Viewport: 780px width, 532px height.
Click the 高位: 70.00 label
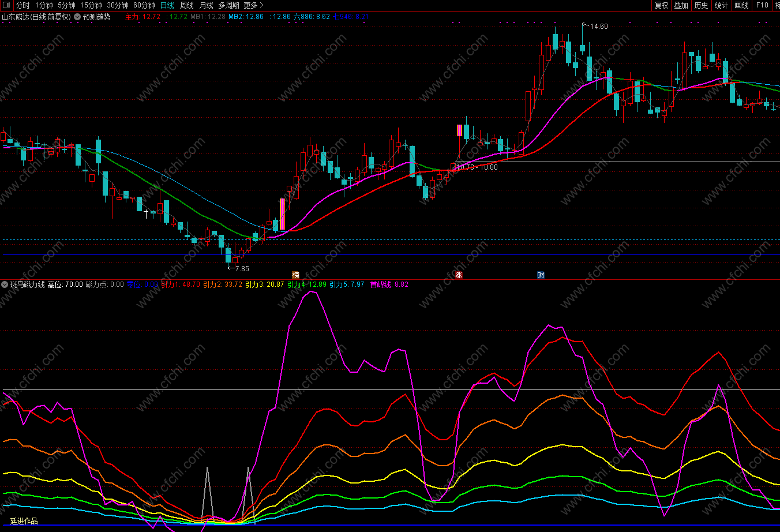[x=65, y=284]
